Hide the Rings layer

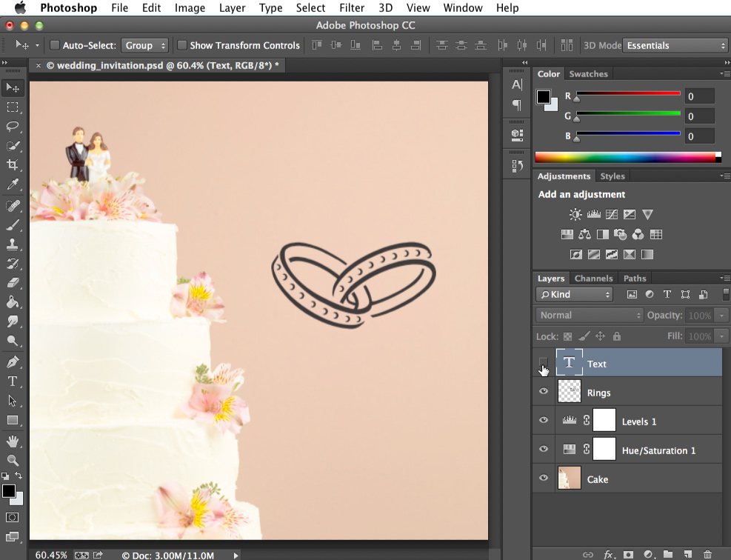(543, 391)
